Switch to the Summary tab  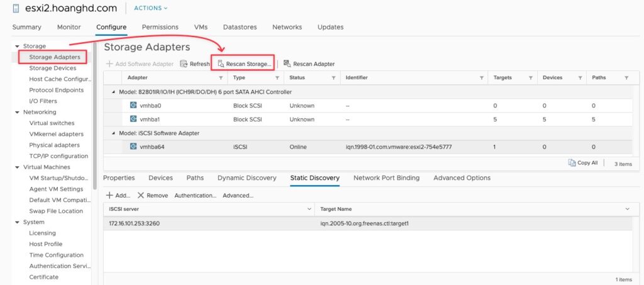[26, 27]
